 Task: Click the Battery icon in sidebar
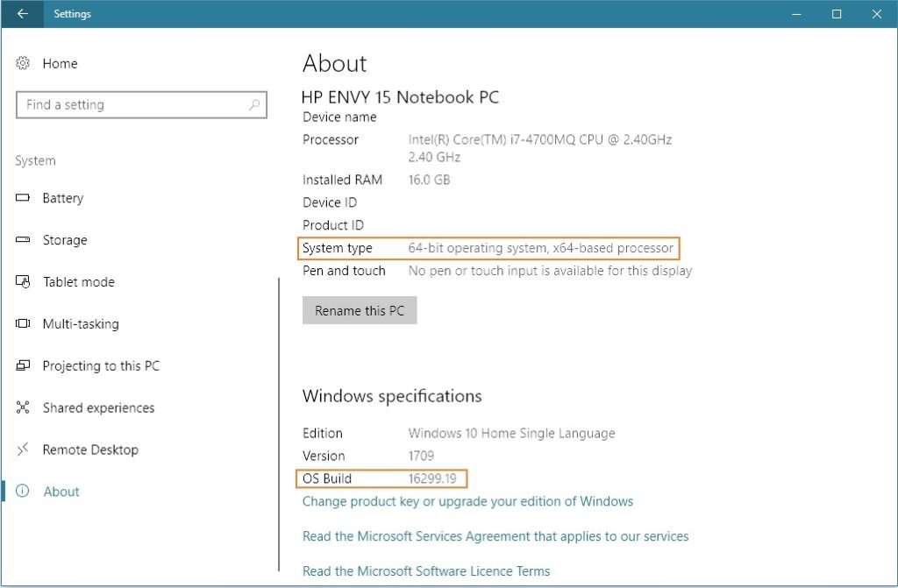click(x=22, y=197)
